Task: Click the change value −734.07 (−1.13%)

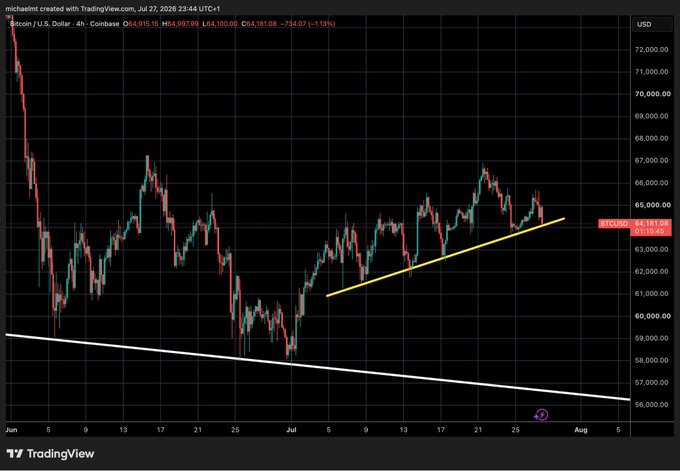Action: coord(307,24)
